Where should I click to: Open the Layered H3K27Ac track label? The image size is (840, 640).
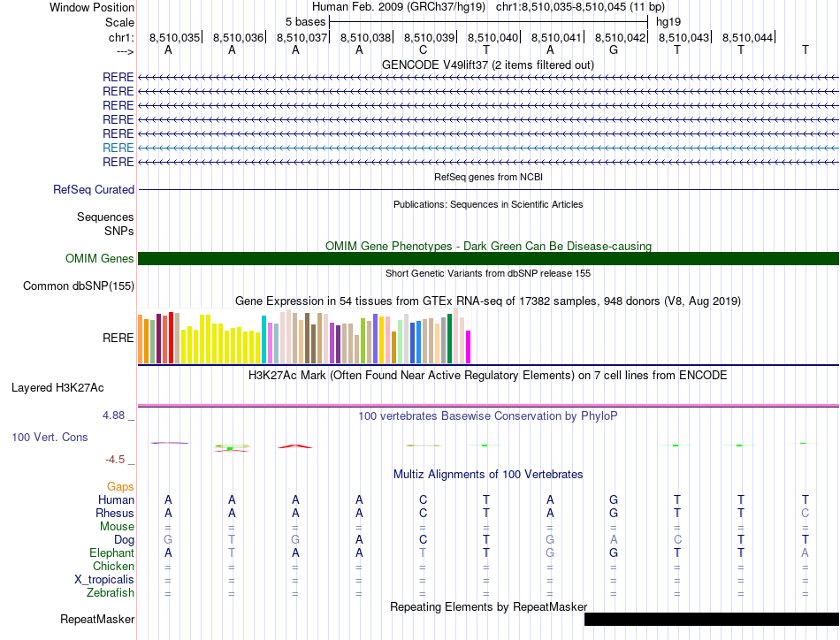coord(57,388)
